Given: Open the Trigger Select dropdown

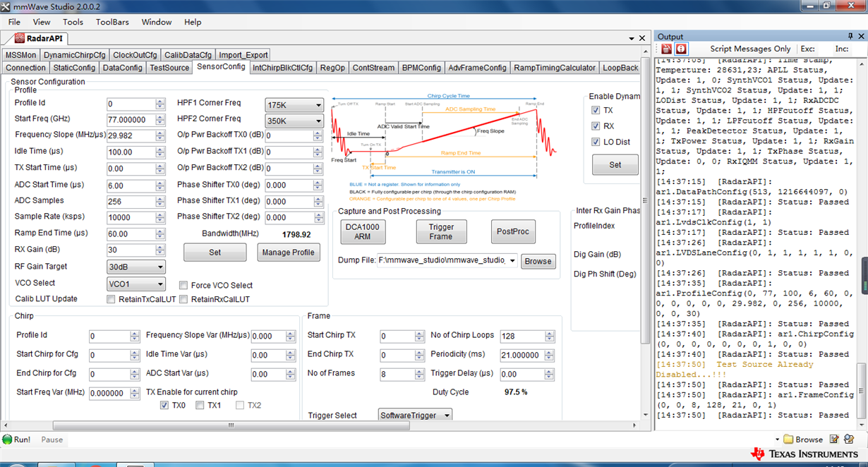Looking at the screenshot, I should pos(415,416).
